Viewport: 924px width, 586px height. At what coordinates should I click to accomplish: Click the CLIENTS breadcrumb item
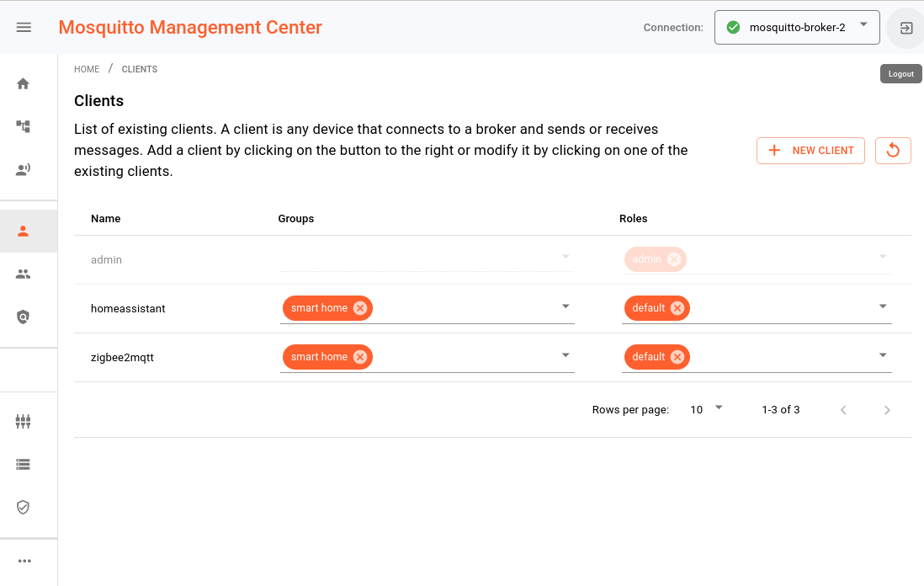tap(139, 68)
